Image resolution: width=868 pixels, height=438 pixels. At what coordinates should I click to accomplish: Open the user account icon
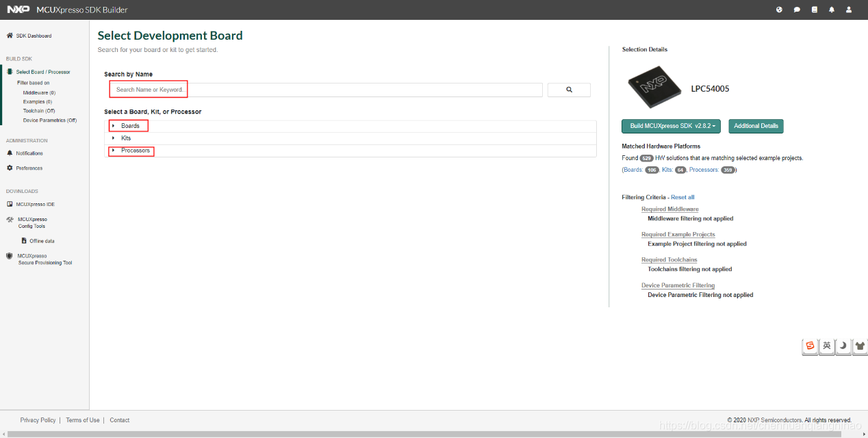click(849, 10)
